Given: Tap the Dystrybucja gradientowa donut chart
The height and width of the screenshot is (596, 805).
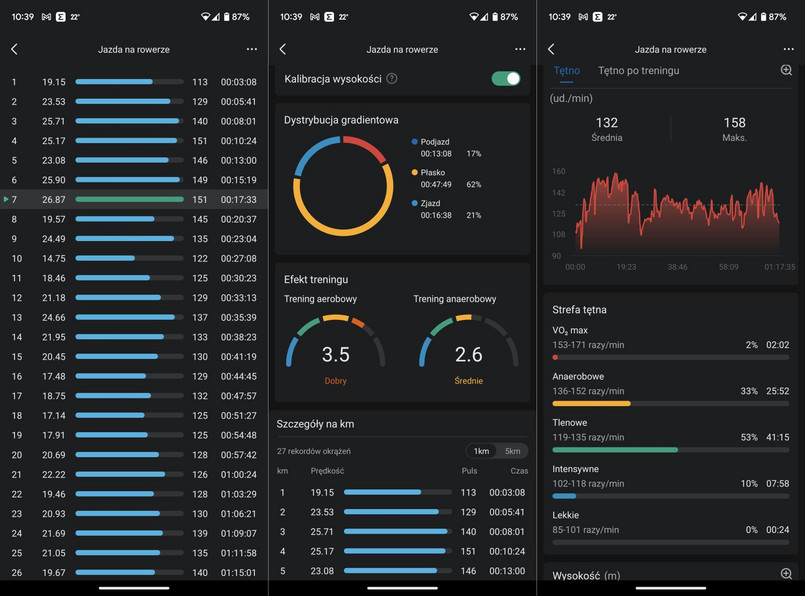Looking at the screenshot, I should 343,186.
